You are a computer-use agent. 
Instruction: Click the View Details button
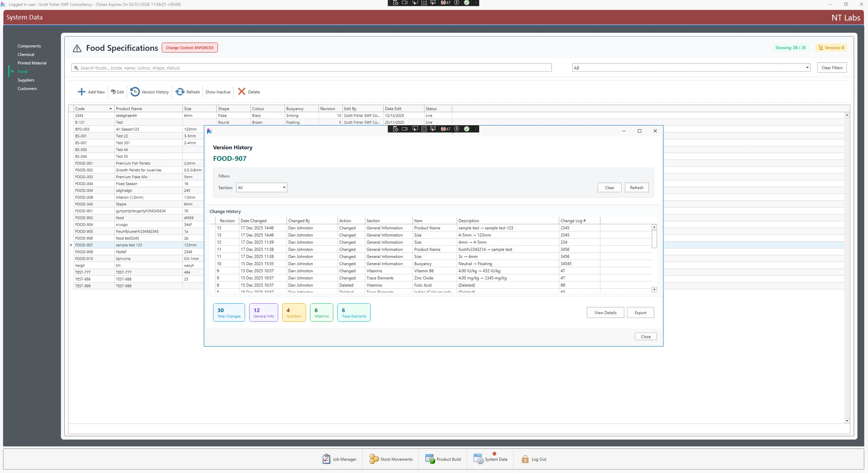click(605, 313)
